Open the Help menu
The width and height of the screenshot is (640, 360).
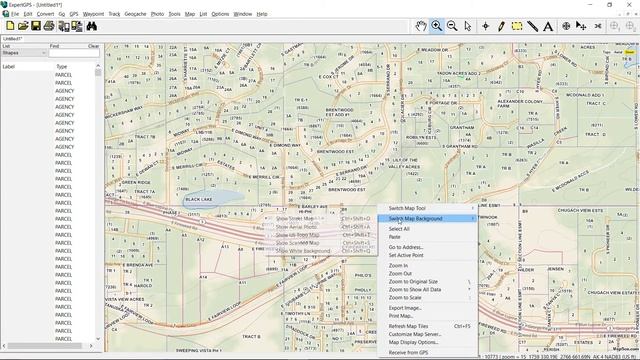(262, 14)
